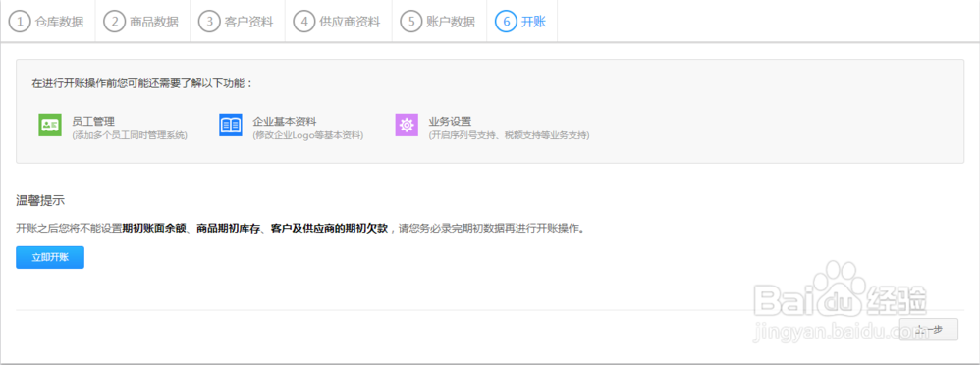980x365 pixels.
Task: Go to step 5 账户数据 tab
Action: tap(439, 22)
